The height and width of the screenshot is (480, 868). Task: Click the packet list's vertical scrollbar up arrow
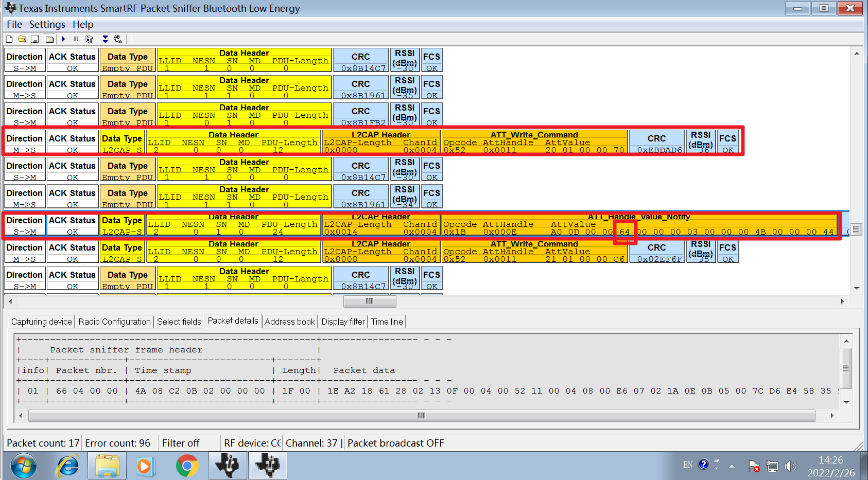coord(857,53)
